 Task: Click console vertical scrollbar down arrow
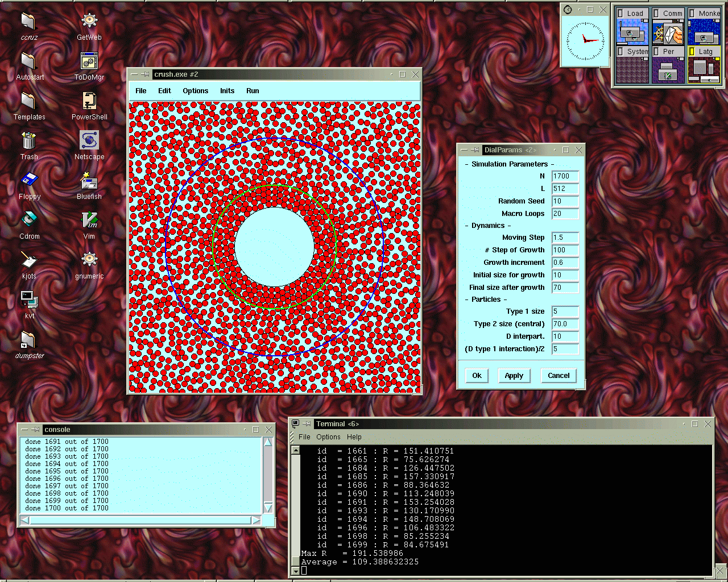click(268, 508)
